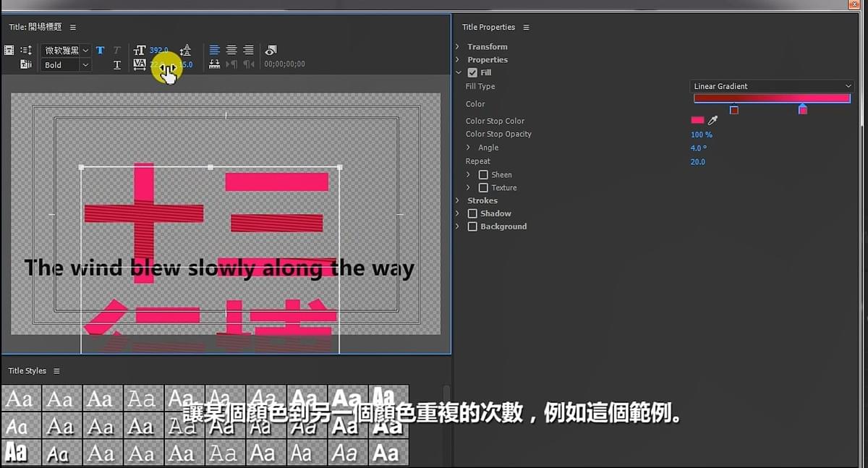Expand the Properties section
This screenshot has height=468, width=868.
coord(458,60)
